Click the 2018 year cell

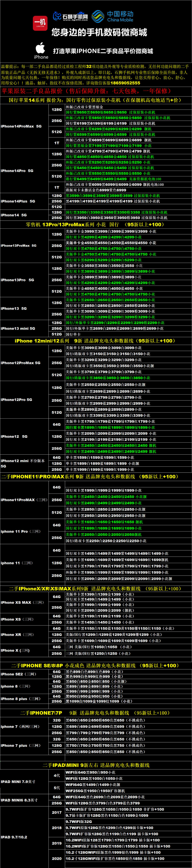coord(57,828)
